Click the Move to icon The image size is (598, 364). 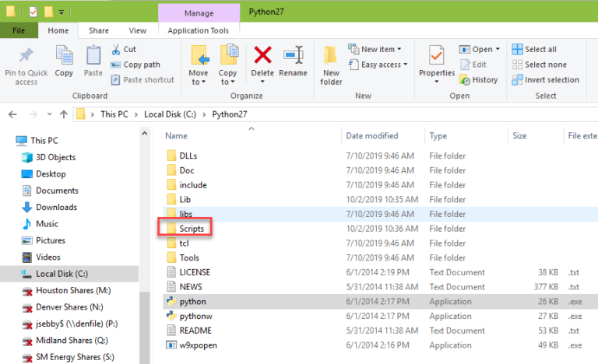click(200, 56)
